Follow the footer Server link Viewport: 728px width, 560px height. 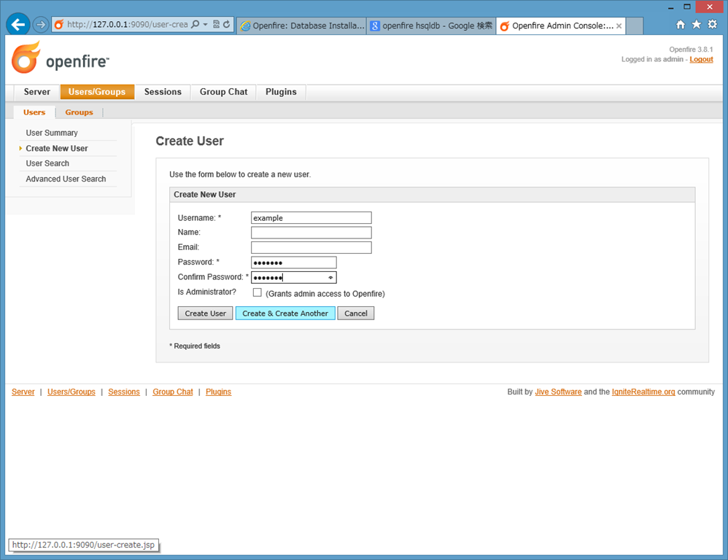click(x=23, y=392)
